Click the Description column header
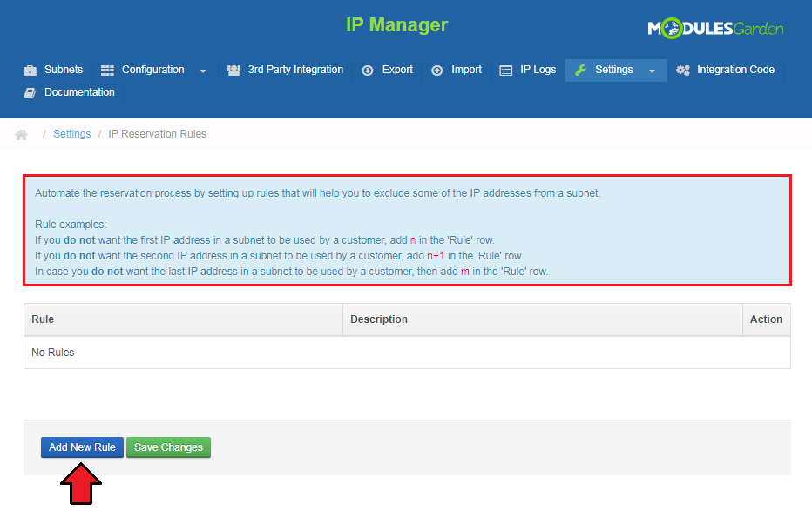The height and width of the screenshot is (511, 812). pos(543,319)
